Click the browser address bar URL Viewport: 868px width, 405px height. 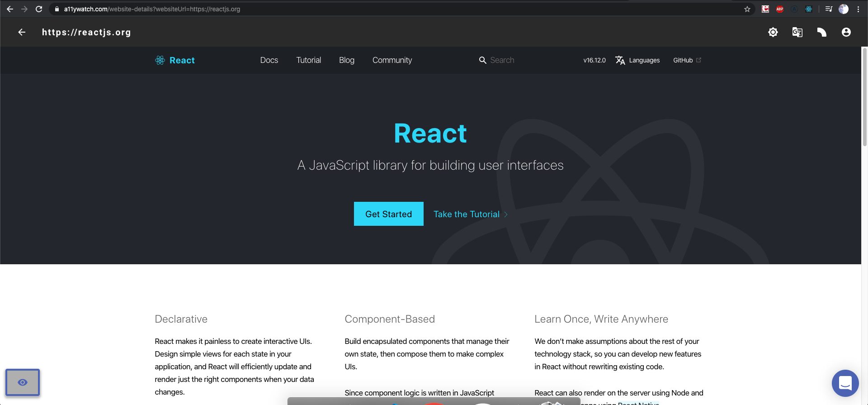152,9
